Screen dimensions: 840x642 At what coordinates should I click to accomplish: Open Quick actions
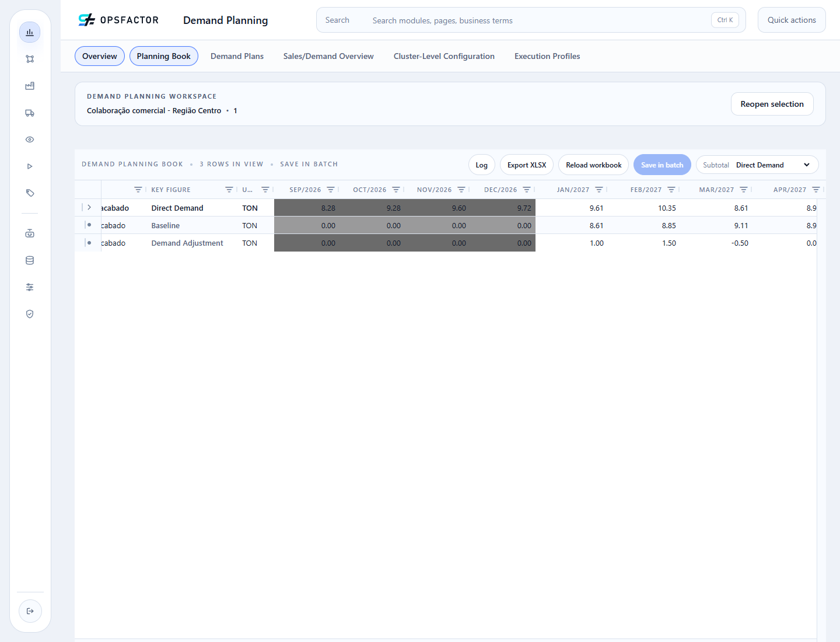(792, 20)
